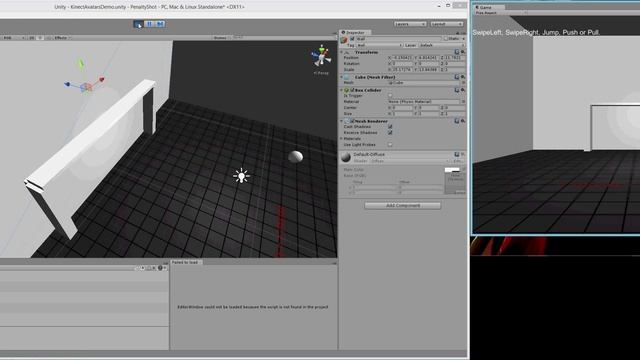Click the Add Component button
Image resolution: width=640 pixels, height=360 pixels.
click(x=403, y=205)
